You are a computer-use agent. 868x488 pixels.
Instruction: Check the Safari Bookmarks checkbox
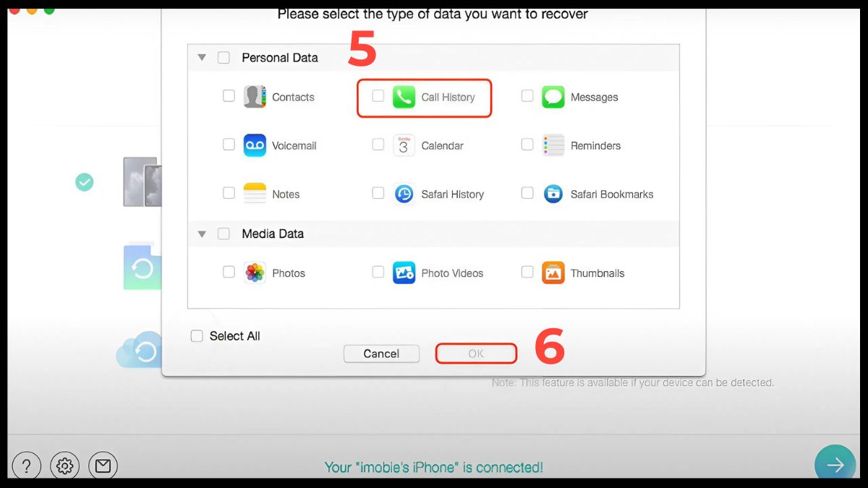[527, 193]
